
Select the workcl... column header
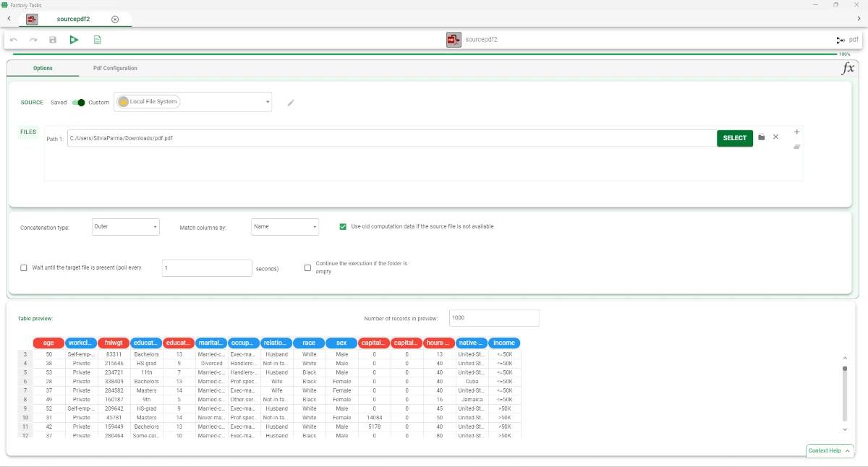(x=81, y=343)
